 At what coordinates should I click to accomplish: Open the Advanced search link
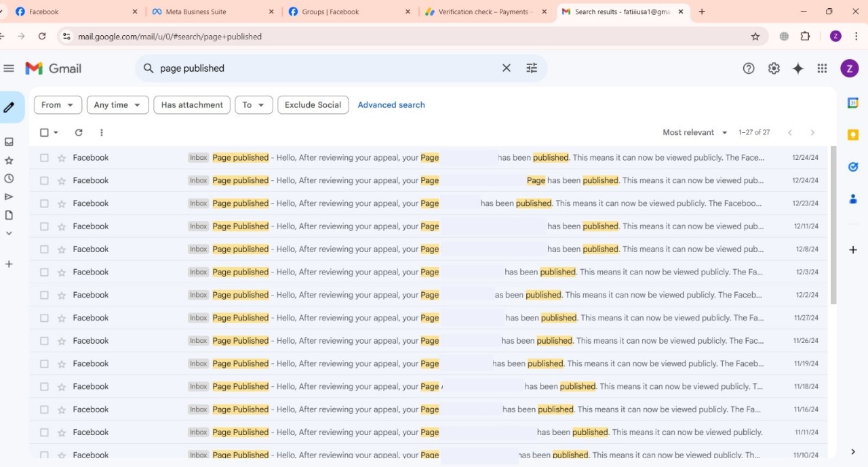tap(391, 105)
